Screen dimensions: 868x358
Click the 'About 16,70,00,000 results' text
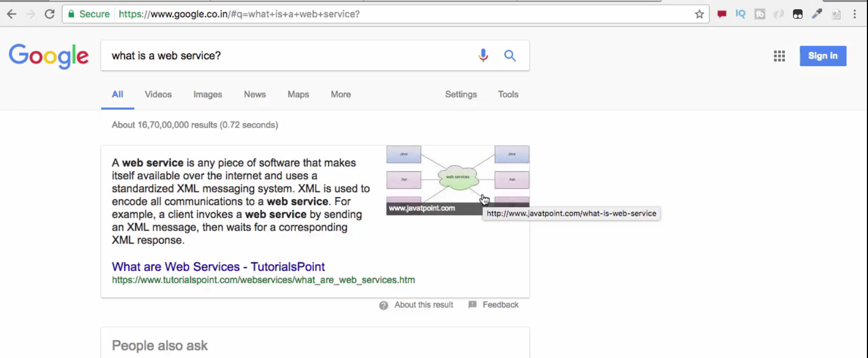point(195,125)
